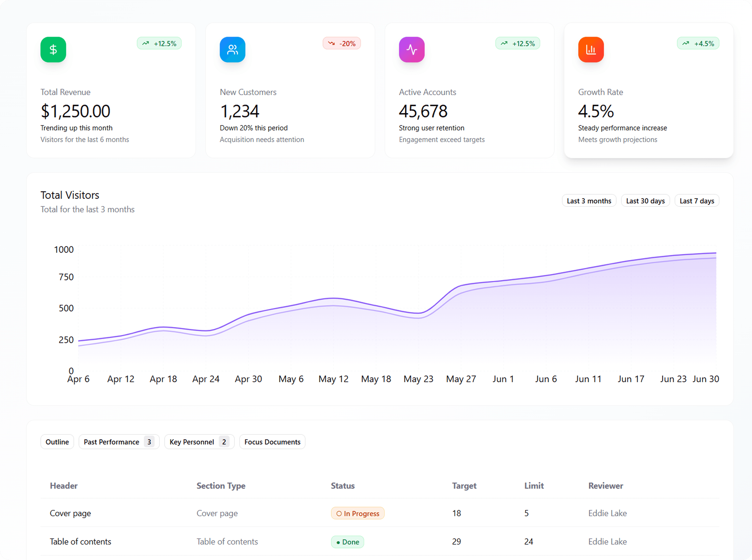This screenshot has height=560, width=752.
Task: Click the red -20% trending down badge
Action: pyautogui.click(x=342, y=43)
